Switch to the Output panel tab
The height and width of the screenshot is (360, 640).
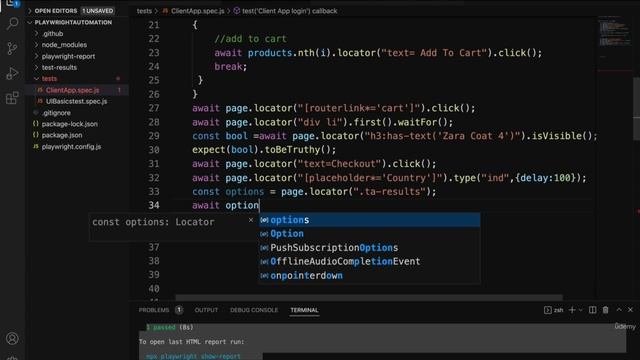[x=206, y=310]
